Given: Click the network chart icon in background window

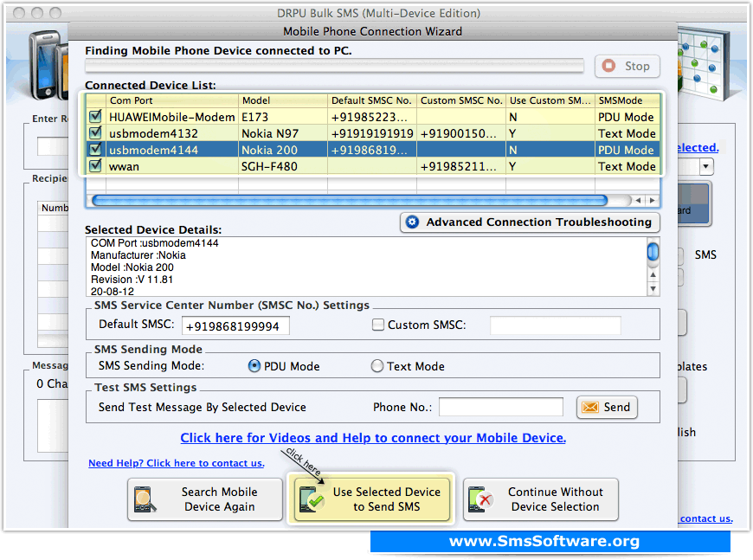Looking at the screenshot, I should [x=704, y=65].
